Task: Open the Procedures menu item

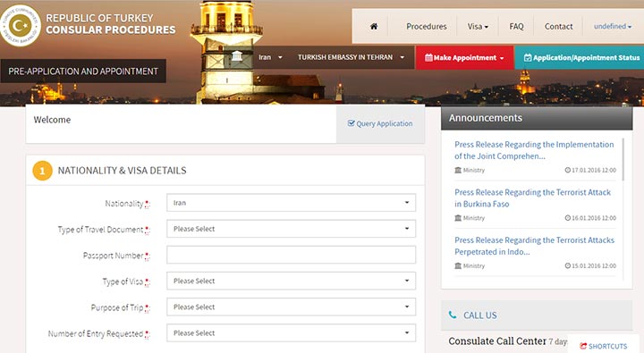Action: pyautogui.click(x=427, y=26)
